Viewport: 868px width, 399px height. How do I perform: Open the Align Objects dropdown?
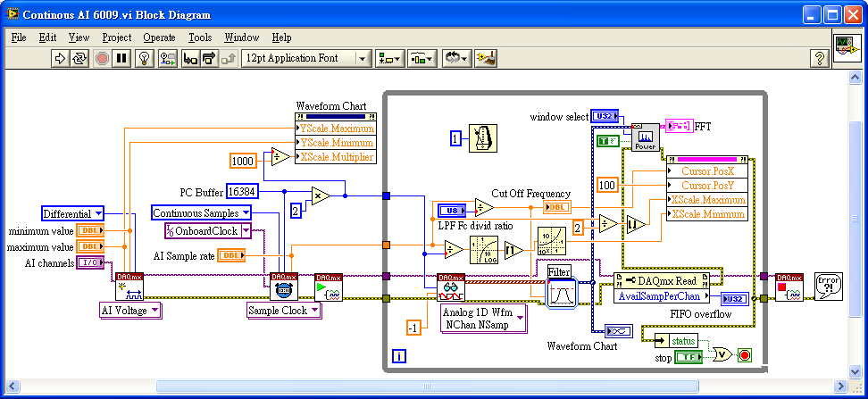pyautogui.click(x=390, y=58)
